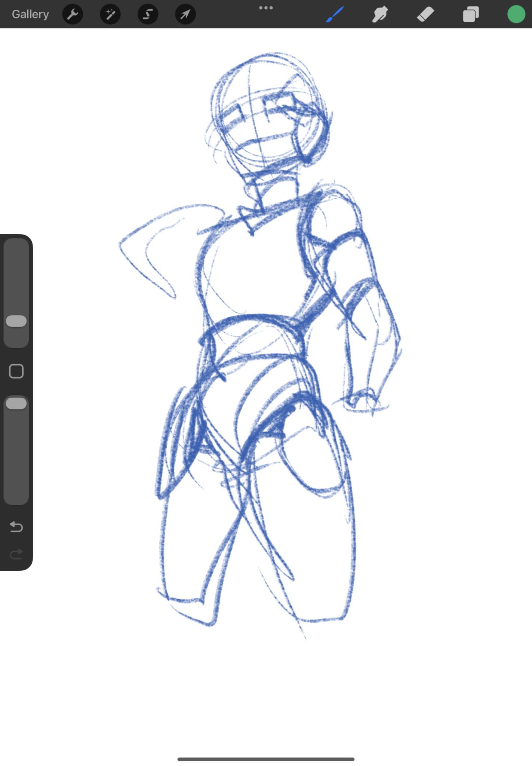The width and height of the screenshot is (532, 766).
Task: Undo the last stroke
Action: (16, 527)
